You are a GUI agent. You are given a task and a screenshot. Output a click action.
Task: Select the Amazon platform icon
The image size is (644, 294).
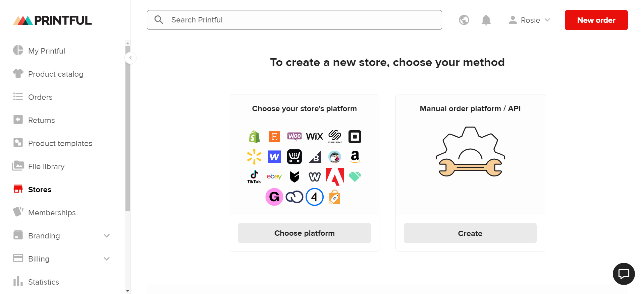pos(355,157)
